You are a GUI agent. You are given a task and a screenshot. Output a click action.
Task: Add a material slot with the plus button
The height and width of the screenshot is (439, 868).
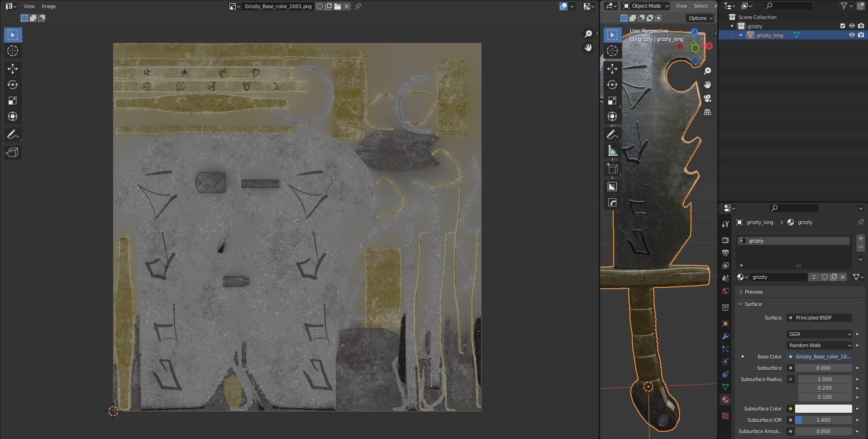860,239
